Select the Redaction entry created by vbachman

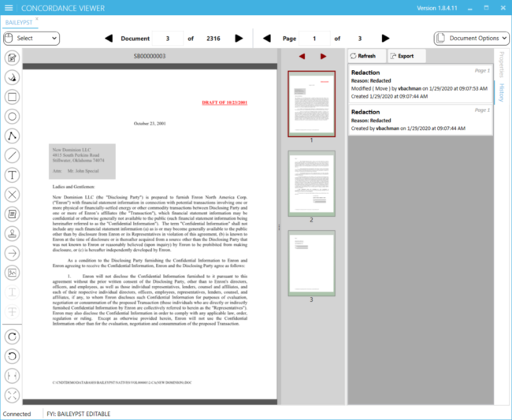pos(421,120)
